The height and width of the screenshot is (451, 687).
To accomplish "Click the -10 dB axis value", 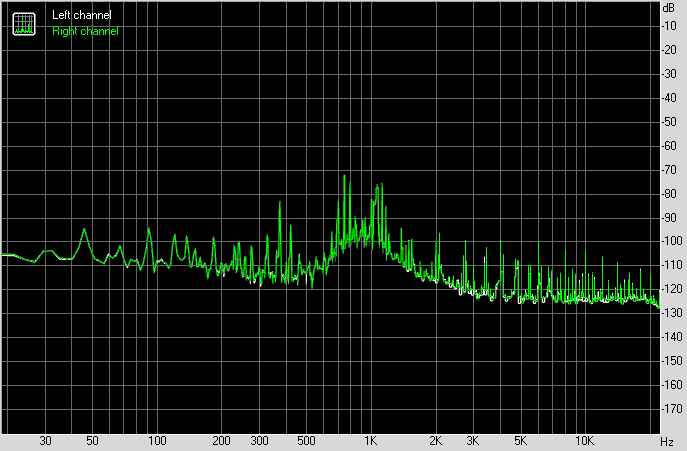I will [669, 26].
